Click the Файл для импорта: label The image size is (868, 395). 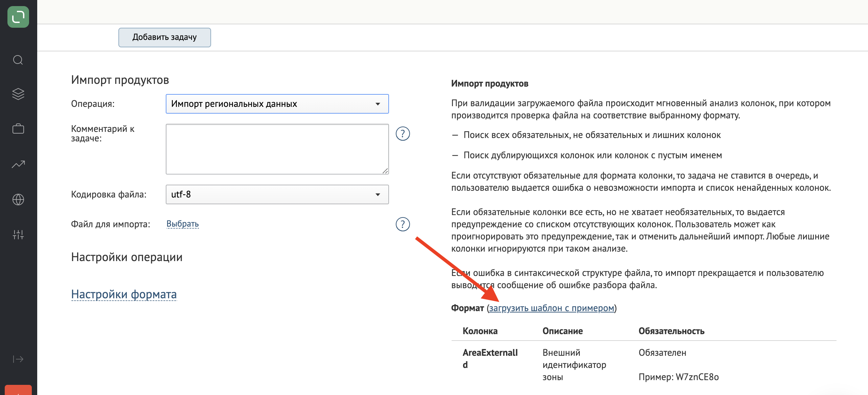click(110, 224)
